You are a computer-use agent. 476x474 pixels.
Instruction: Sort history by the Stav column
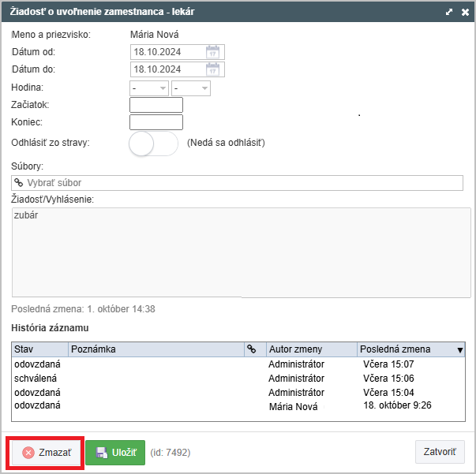(39, 349)
